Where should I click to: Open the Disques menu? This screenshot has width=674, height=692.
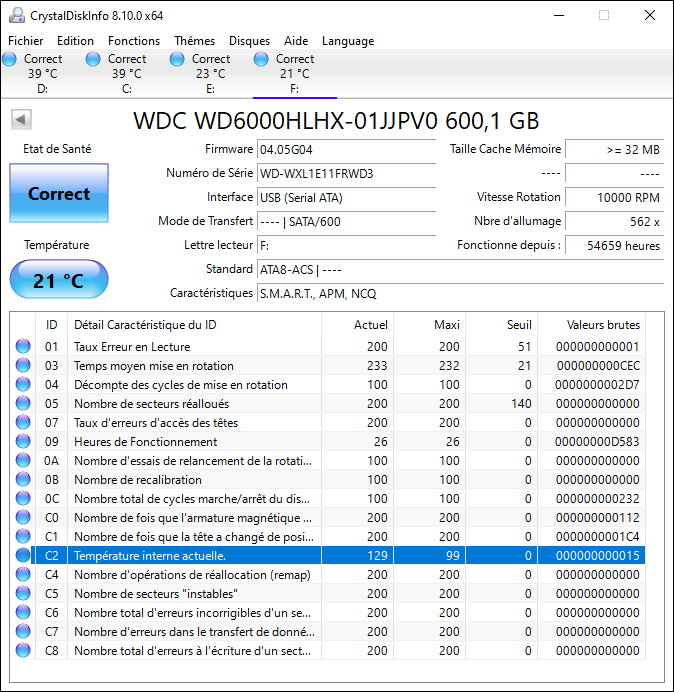coord(249,41)
